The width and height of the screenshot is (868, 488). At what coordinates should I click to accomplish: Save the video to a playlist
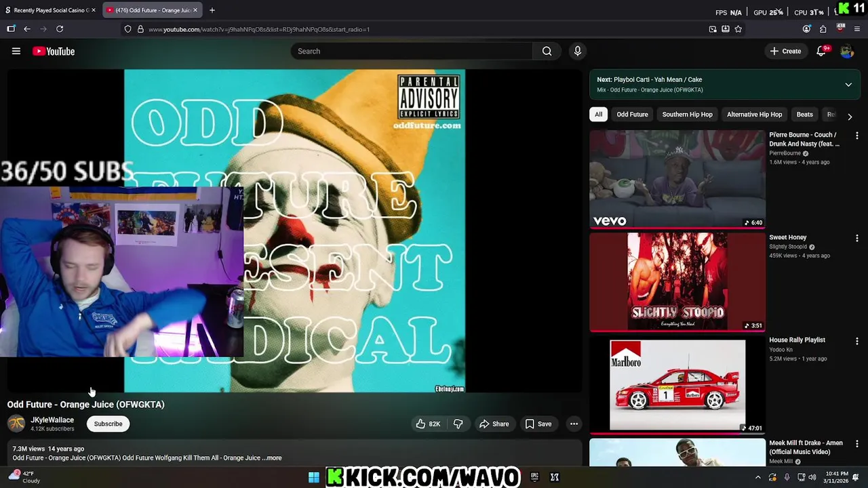point(538,424)
